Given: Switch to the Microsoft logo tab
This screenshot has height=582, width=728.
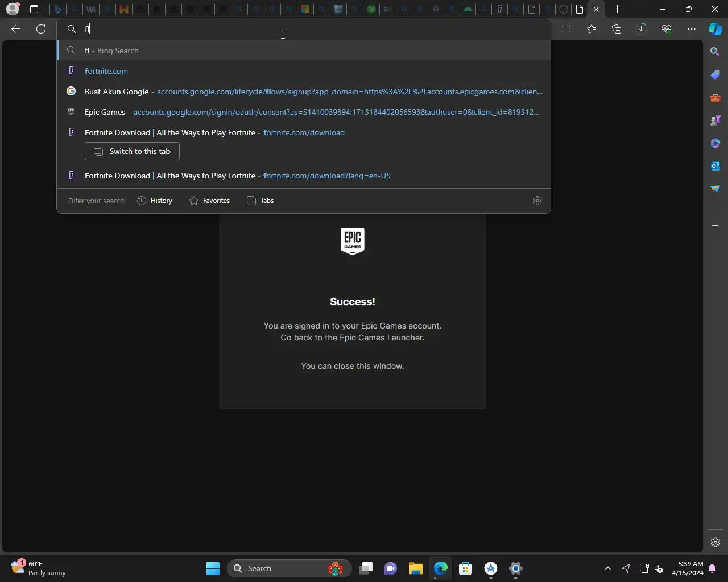Looking at the screenshot, I should click(305, 9).
